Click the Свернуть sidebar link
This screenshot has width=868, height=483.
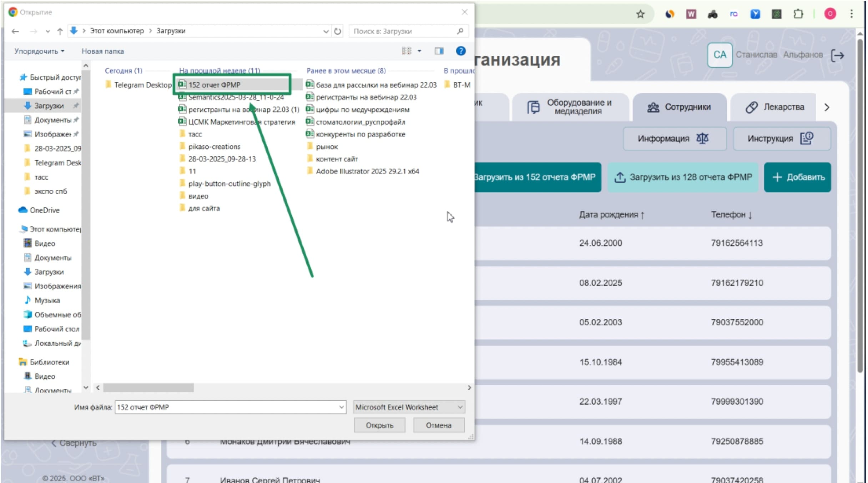[x=74, y=443]
